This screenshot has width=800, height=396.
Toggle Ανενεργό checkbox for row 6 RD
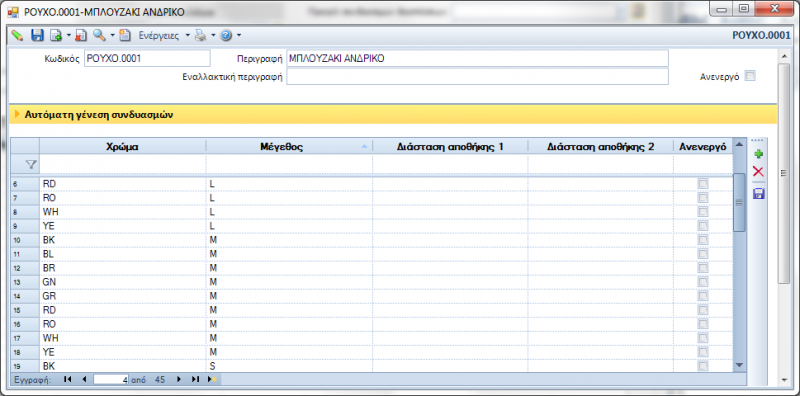coord(703,183)
